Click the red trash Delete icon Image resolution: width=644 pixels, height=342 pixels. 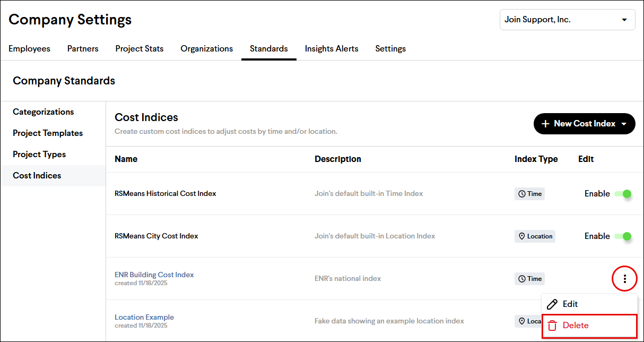coord(552,326)
